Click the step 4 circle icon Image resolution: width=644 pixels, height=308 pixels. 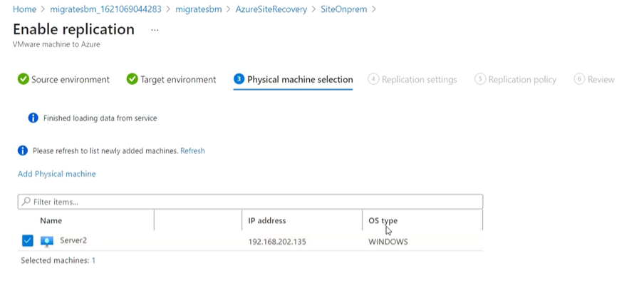[373, 79]
